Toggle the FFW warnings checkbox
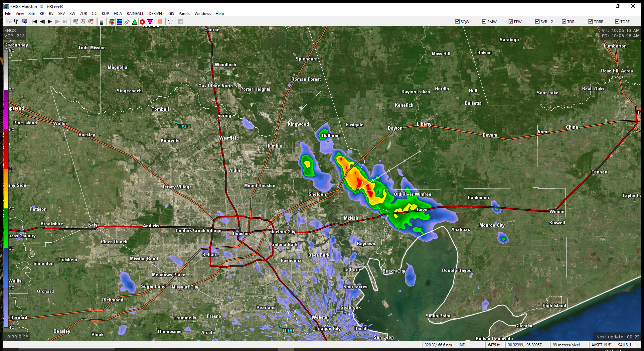The image size is (644, 351). (x=511, y=22)
